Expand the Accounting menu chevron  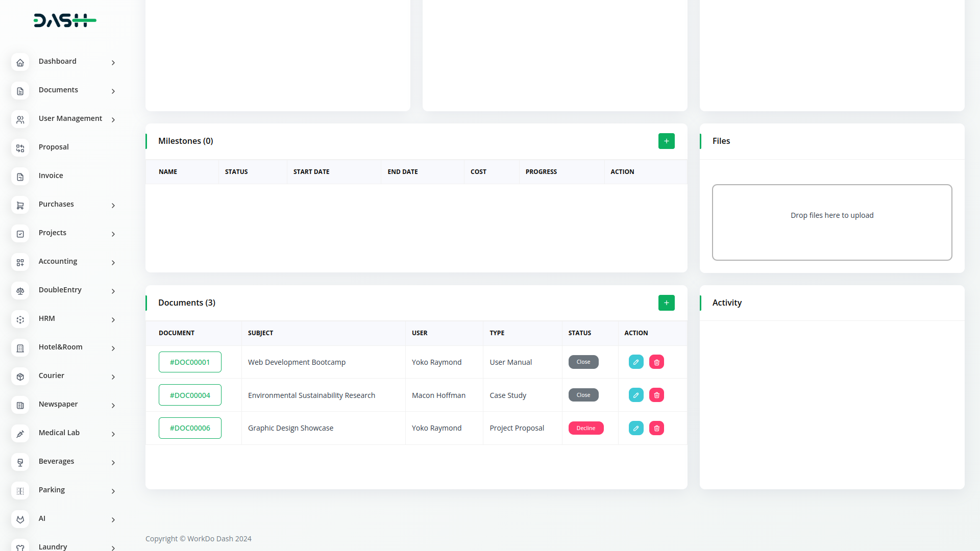(113, 263)
